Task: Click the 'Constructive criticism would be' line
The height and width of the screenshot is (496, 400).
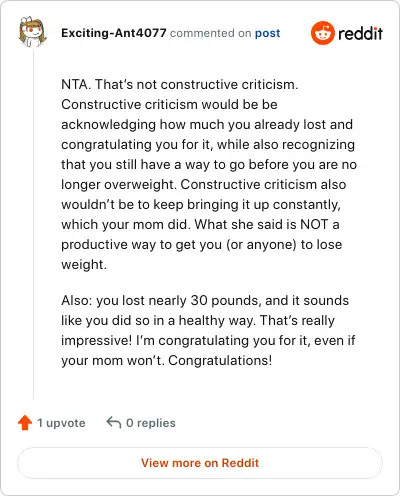Action: pyautogui.click(x=169, y=105)
